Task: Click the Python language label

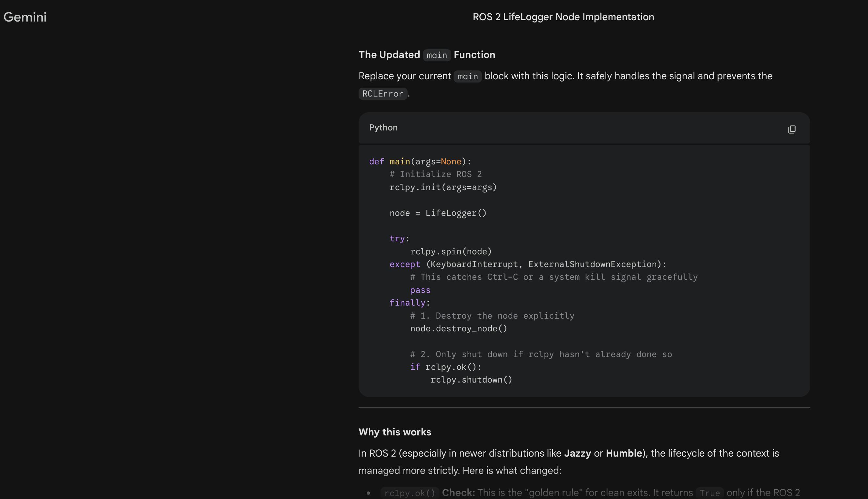Action: tap(383, 128)
